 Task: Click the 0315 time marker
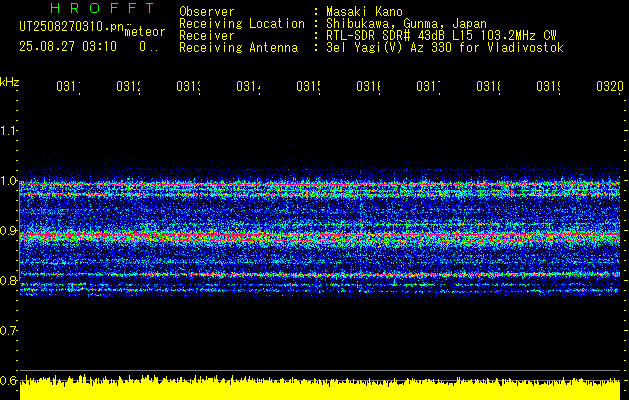click(308, 86)
